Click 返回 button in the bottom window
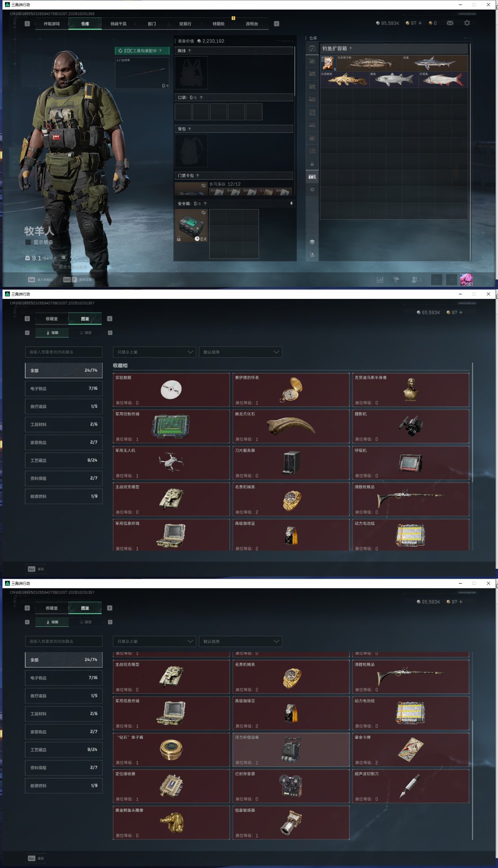This screenshot has height=868, width=498. tap(36, 858)
